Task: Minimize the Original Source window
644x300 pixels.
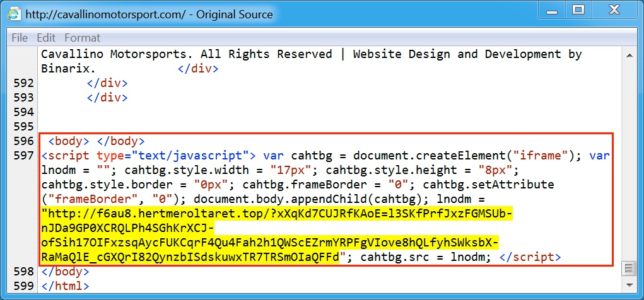Action: (552, 11)
